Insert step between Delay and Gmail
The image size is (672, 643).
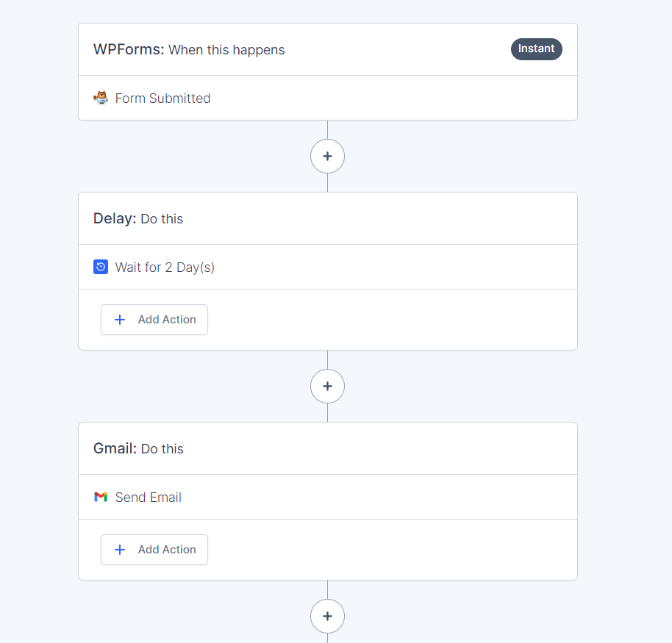pos(327,387)
